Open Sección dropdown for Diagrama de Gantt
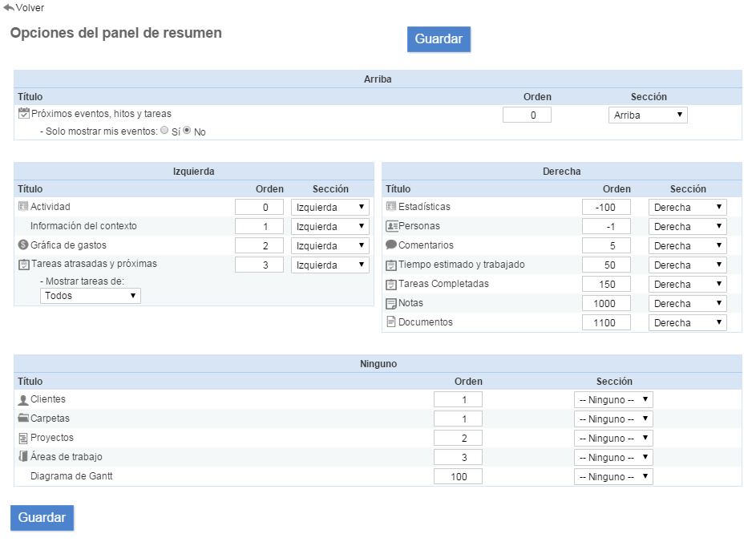This screenshot has width=756, height=550. tap(613, 476)
